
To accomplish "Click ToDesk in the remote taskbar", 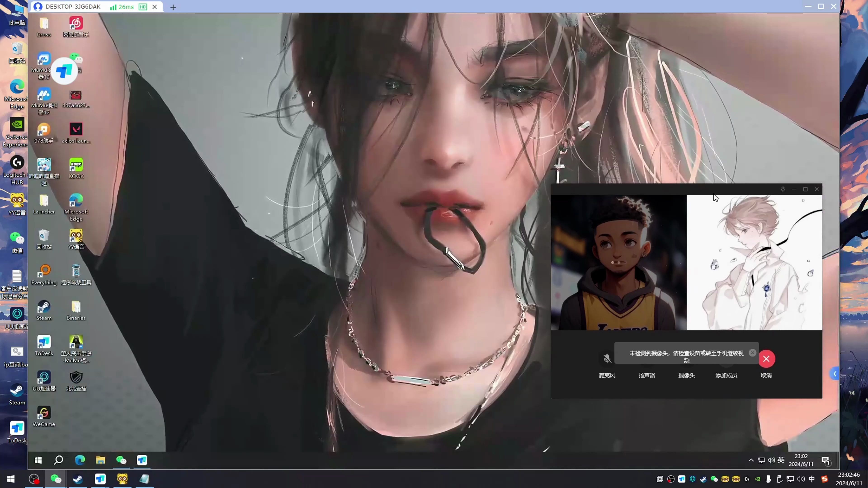I will pos(142,460).
